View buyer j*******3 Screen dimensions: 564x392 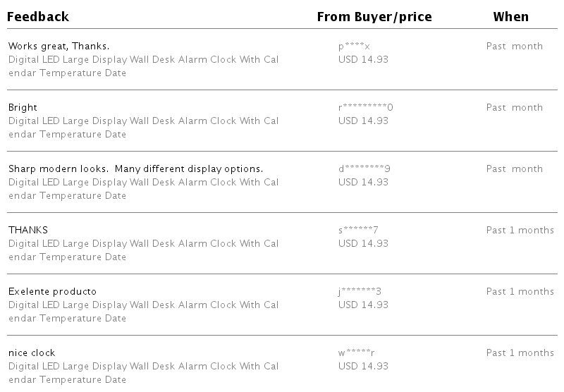click(360, 292)
